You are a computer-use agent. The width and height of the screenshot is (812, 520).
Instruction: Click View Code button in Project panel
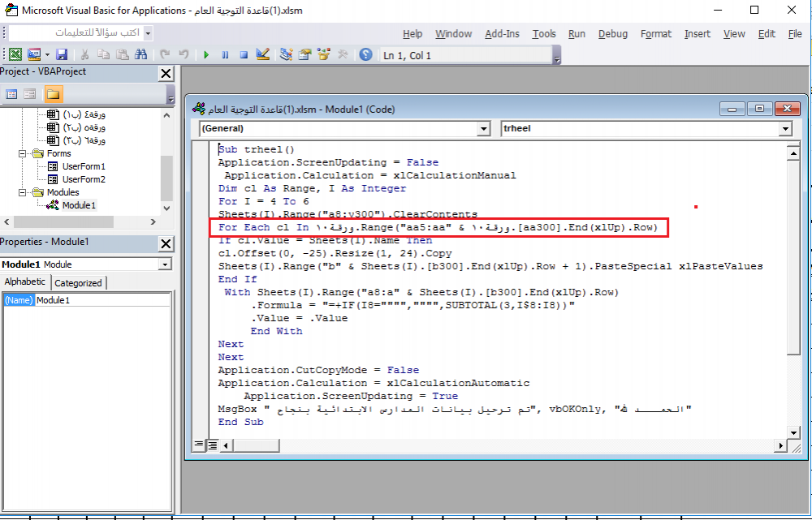pos(12,94)
